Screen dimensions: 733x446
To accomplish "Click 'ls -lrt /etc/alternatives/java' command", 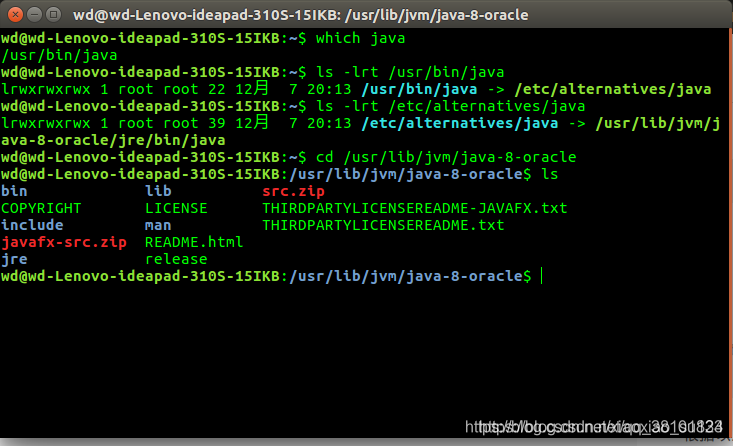I will tap(451, 107).
